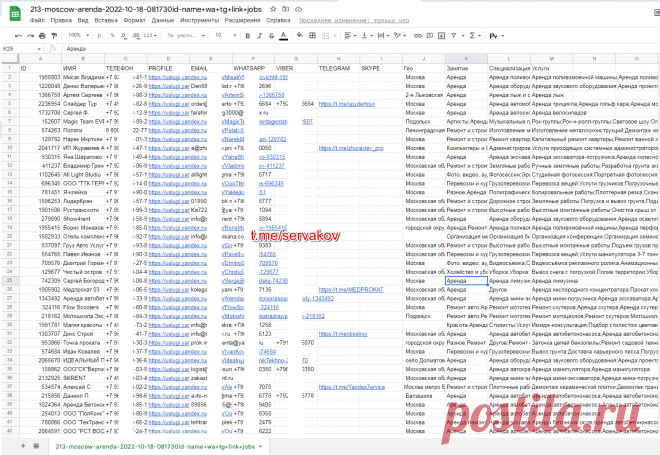Open the 'Последнее изменение: только что' link

[354, 20]
